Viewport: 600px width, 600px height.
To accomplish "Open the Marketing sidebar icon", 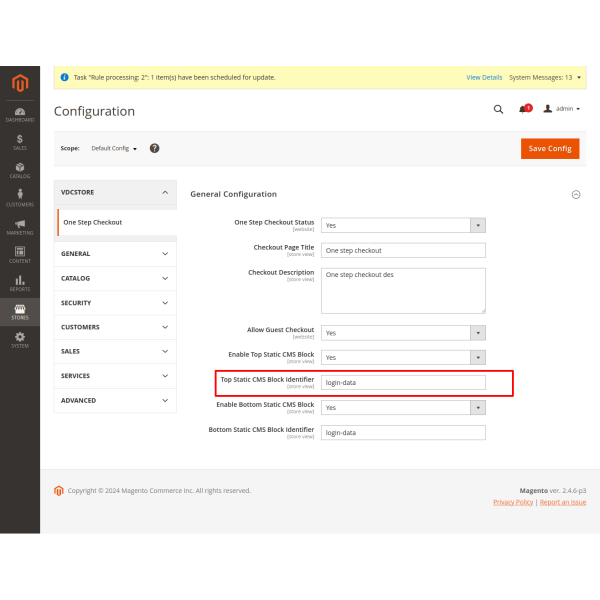I will click(20, 225).
